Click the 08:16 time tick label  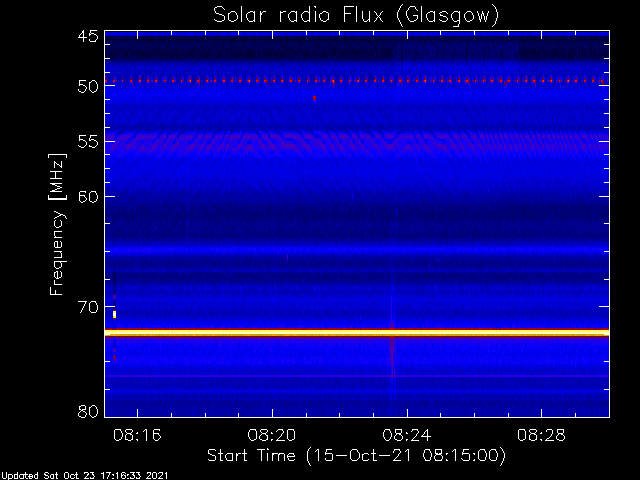point(138,435)
